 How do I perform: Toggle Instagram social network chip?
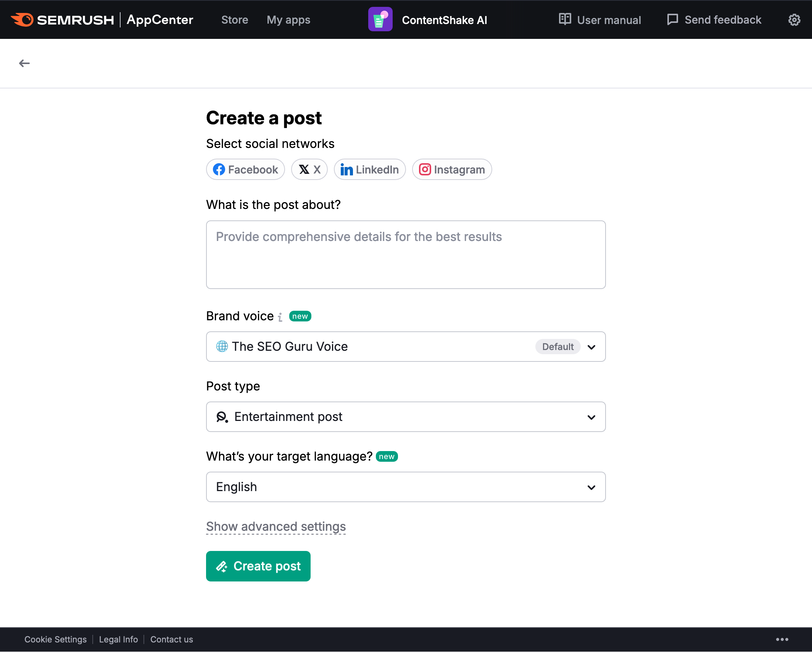point(452,170)
